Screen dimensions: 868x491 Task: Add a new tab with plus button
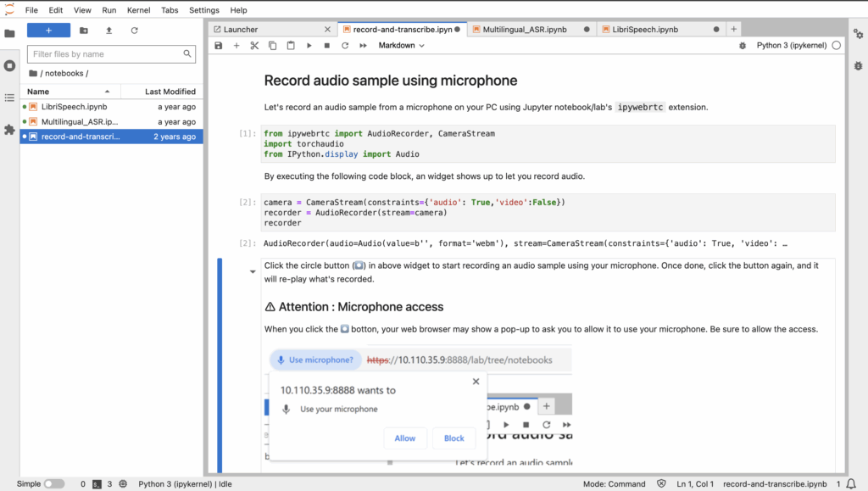click(734, 29)
